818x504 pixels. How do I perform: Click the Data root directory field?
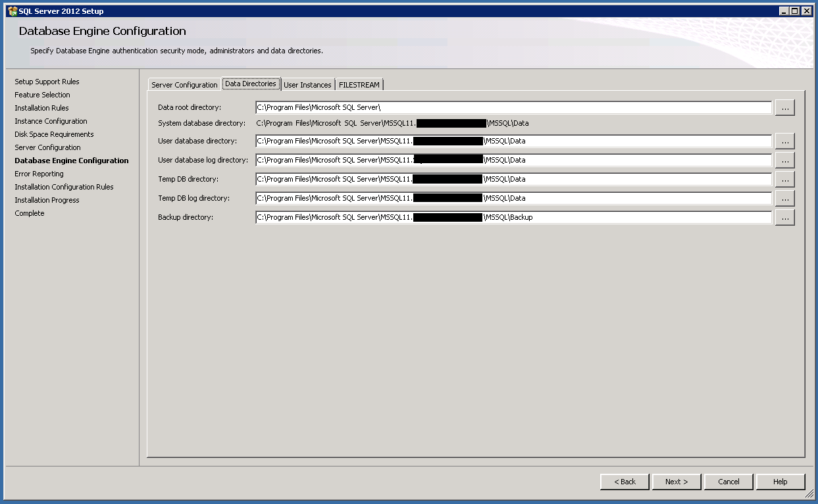pos(513,107)
